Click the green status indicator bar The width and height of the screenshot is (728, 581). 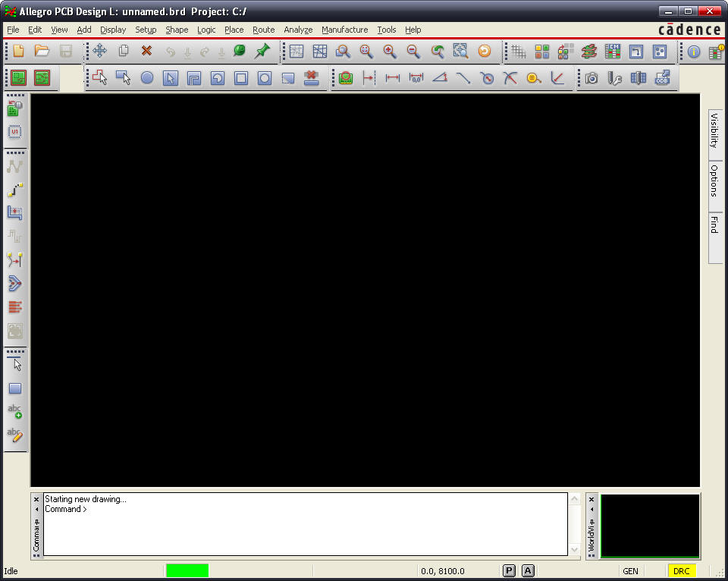coord(187,571)
